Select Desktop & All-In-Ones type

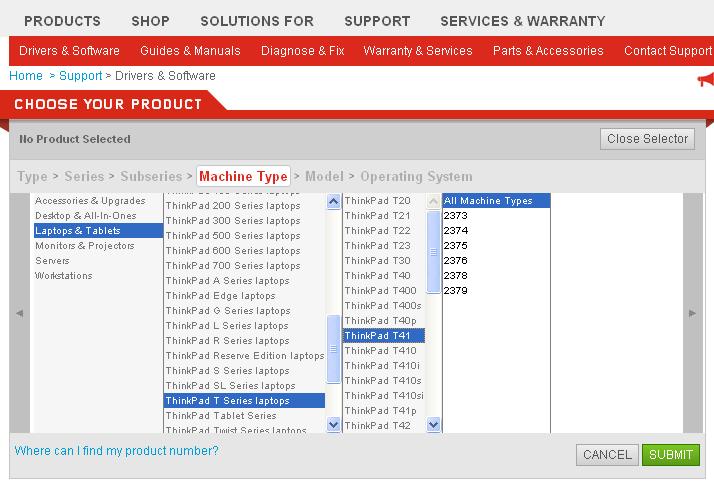[86, 216]
